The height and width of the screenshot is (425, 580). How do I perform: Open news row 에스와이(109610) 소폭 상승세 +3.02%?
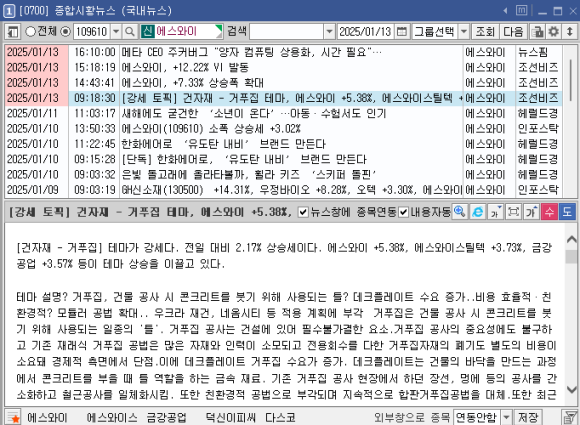(x=283, y=129)
